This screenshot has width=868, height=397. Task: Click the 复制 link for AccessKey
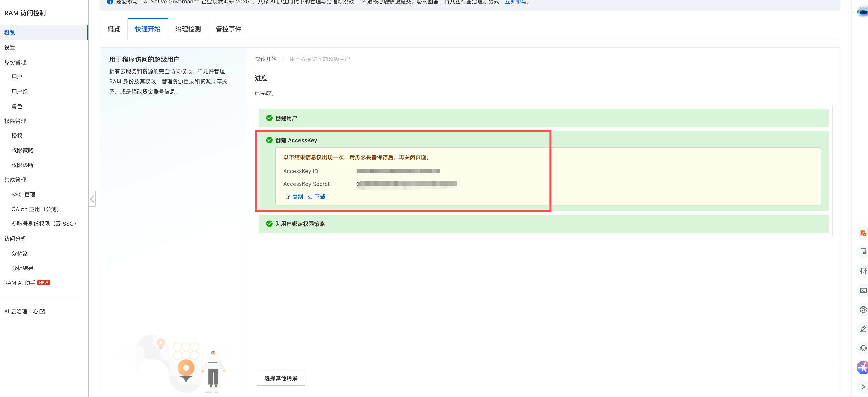point(297,197)
